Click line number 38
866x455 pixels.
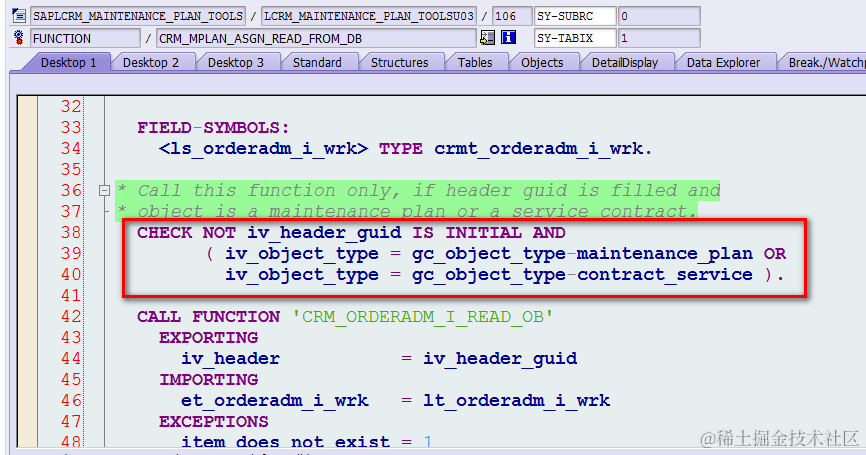point(71,232)
